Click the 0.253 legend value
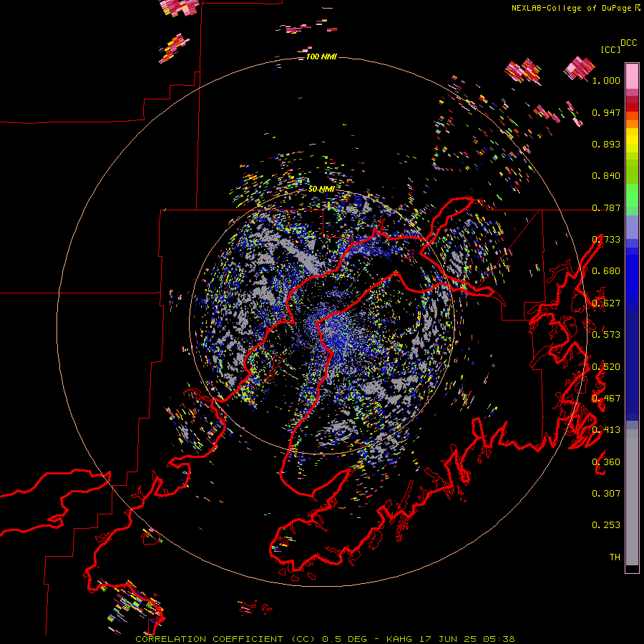Image resolution: width=644 pixels, height=644 pixels. tap(606, 525)
